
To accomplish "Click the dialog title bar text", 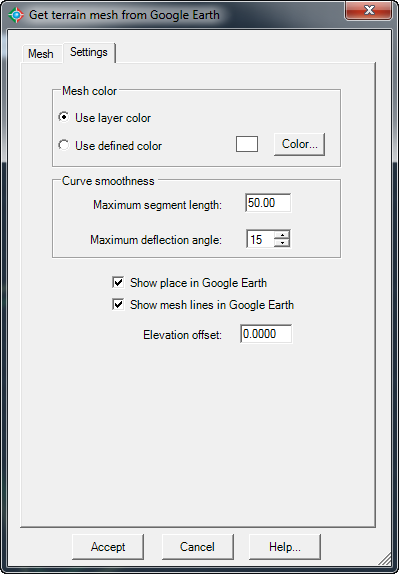I will [x=124, y=15].
